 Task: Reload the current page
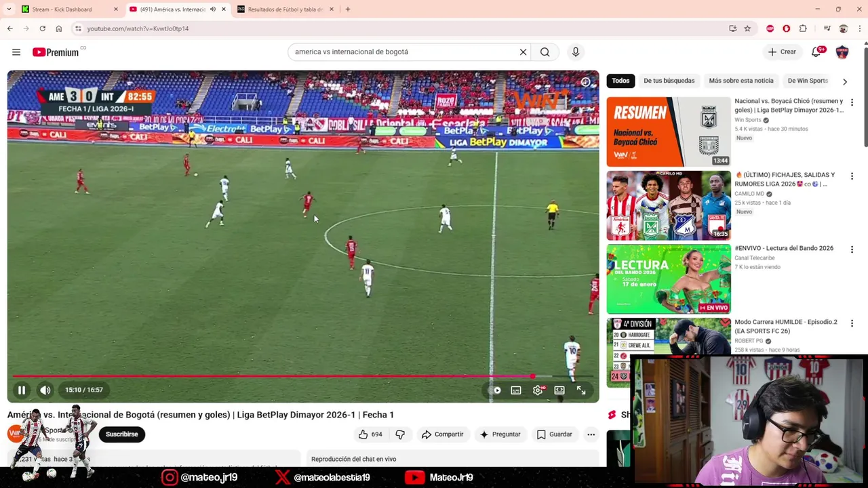(x=42, y=28)
